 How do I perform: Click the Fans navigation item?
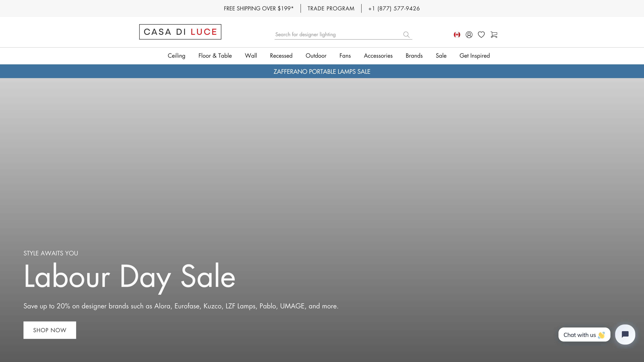345,56
